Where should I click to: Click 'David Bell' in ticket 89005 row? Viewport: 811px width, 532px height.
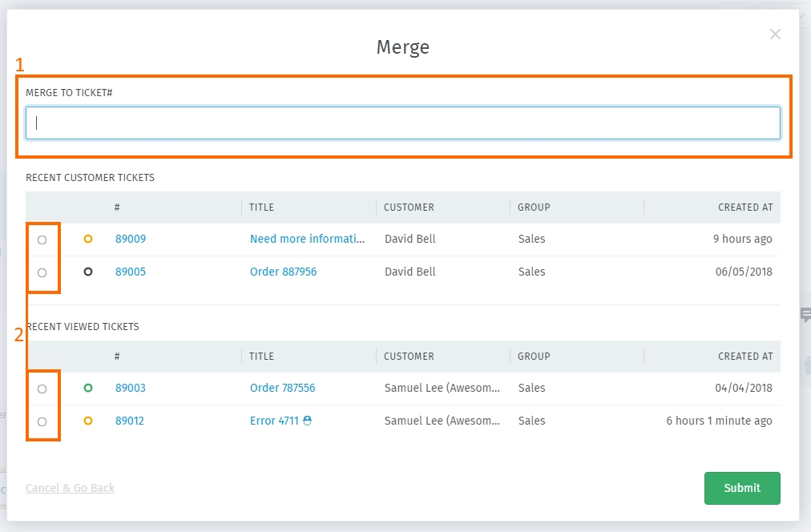[x=410, y=272]
